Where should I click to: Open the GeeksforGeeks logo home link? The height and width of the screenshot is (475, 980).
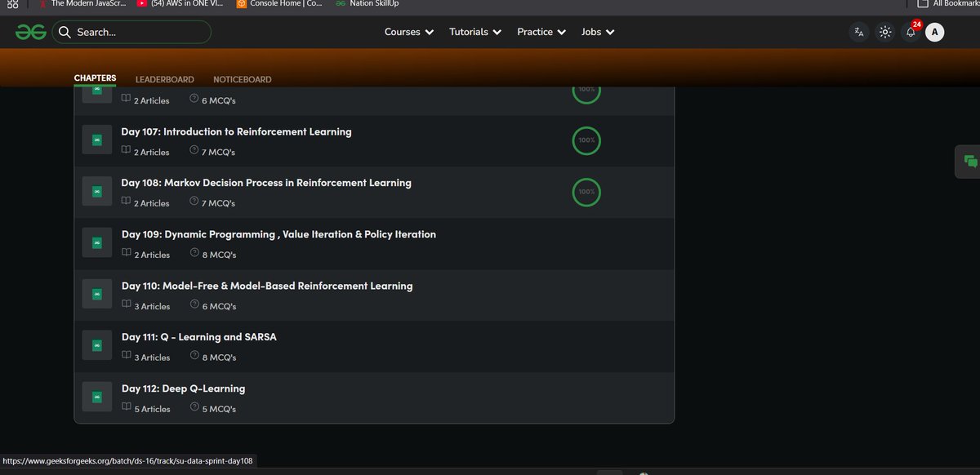point(31,32)
